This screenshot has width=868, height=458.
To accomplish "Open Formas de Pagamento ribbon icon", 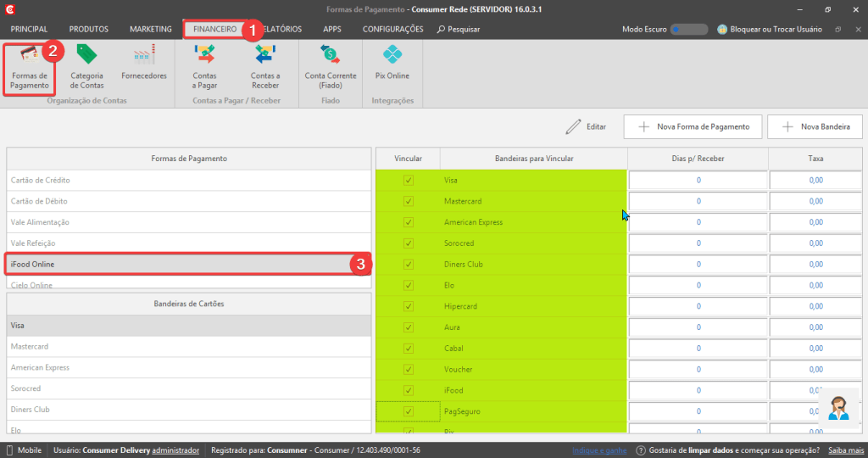I will click(x=30, y=68).
